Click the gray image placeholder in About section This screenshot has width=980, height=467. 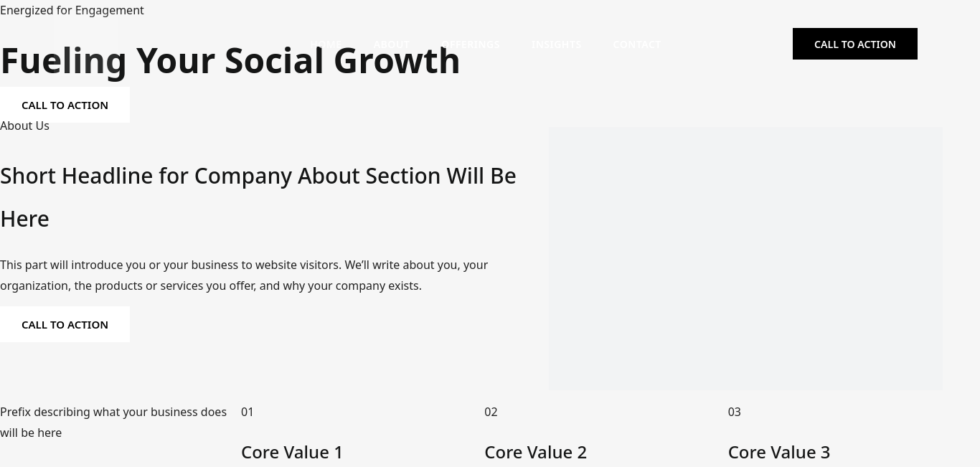(x=745, y=259)
